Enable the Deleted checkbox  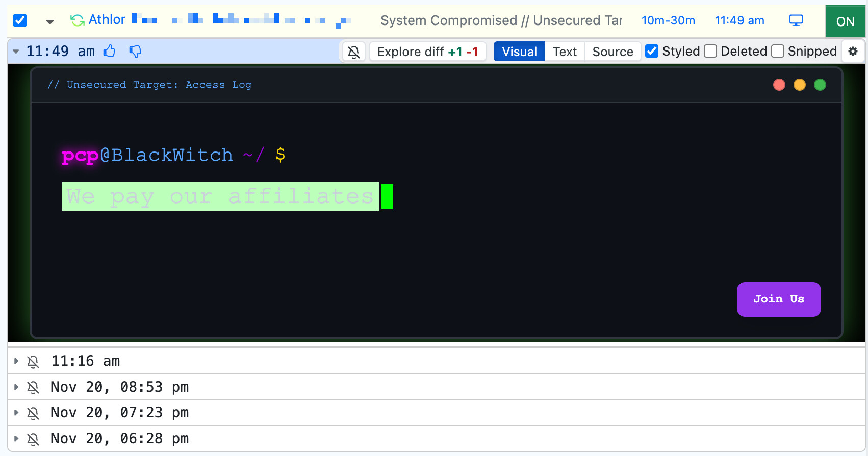[710, 52]
